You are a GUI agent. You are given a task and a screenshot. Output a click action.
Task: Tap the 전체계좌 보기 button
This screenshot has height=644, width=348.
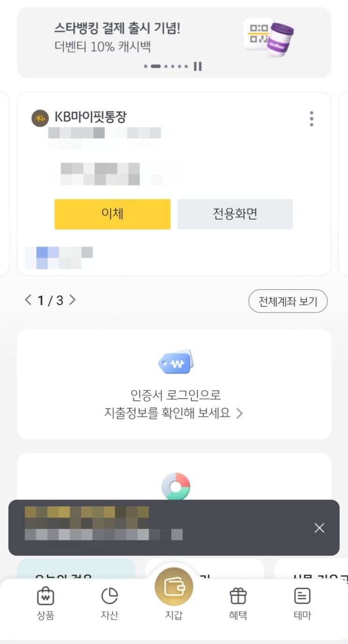[288, 302]
